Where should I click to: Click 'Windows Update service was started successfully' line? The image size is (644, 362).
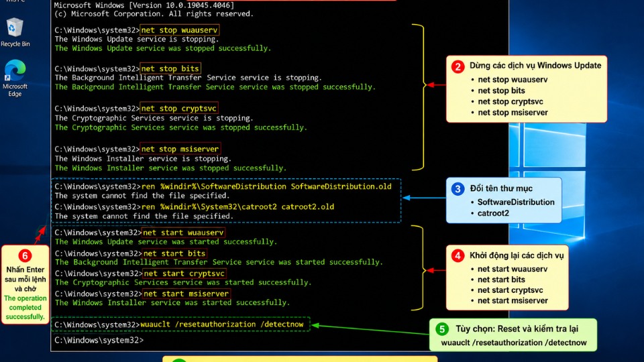[166, 242]
